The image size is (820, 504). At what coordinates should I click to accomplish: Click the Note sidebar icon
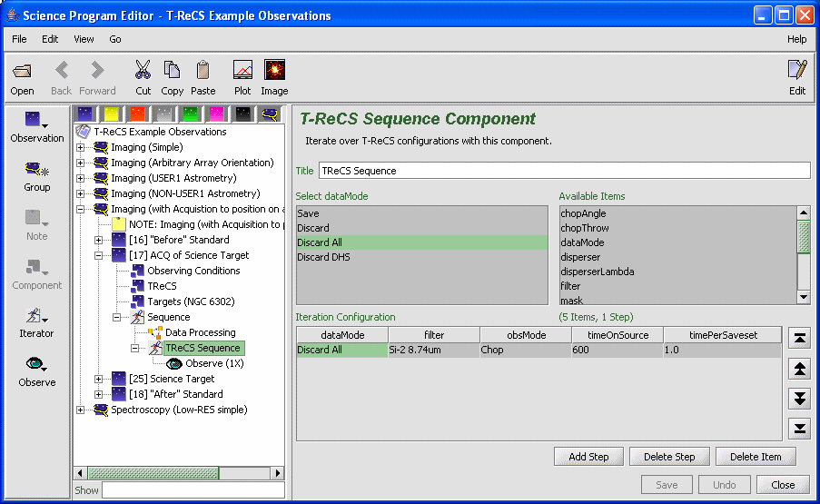(36, 218)
